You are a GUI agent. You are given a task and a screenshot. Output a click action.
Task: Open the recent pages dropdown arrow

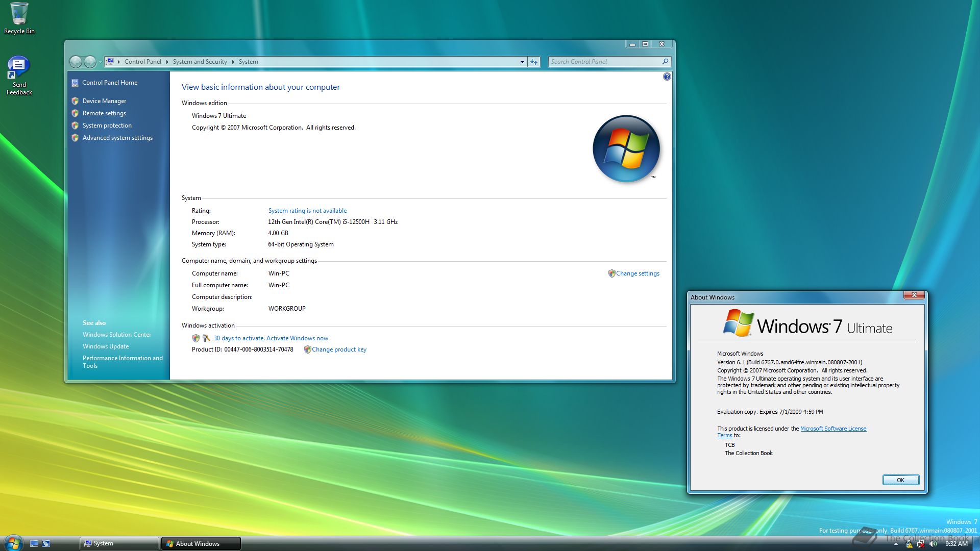pos(100,62)
